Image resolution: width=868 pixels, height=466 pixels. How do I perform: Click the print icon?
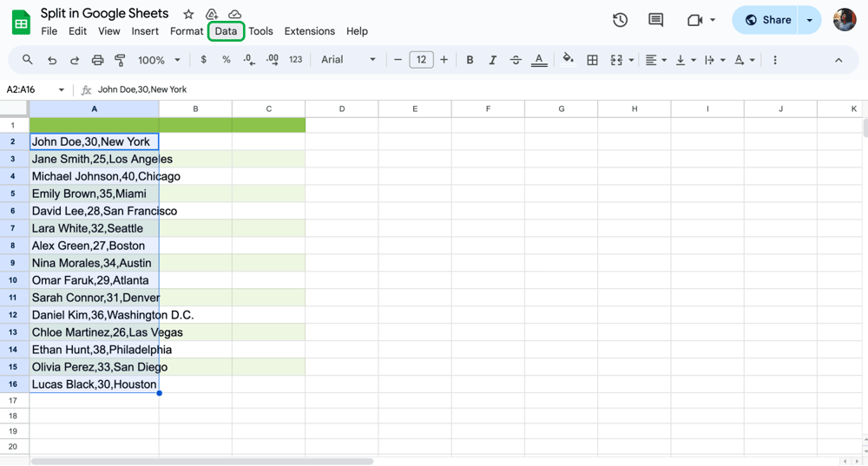97,60
